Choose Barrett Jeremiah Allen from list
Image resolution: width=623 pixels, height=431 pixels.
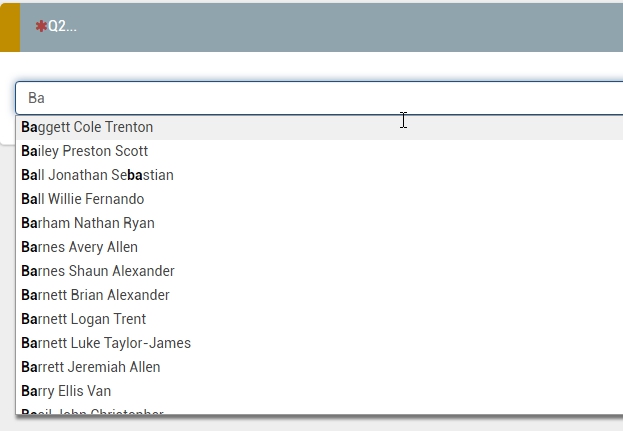click(91, 367)
